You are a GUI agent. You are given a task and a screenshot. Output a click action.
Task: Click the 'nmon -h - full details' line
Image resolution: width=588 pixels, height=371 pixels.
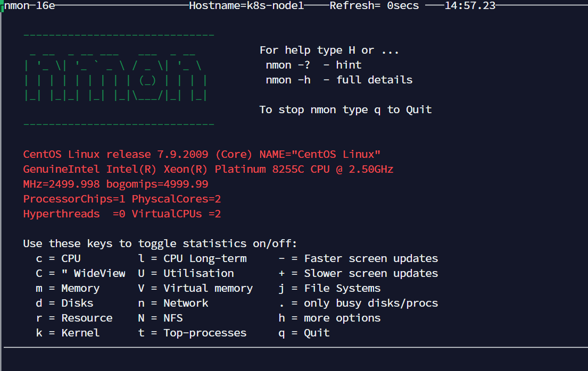(x=339, y=80)
